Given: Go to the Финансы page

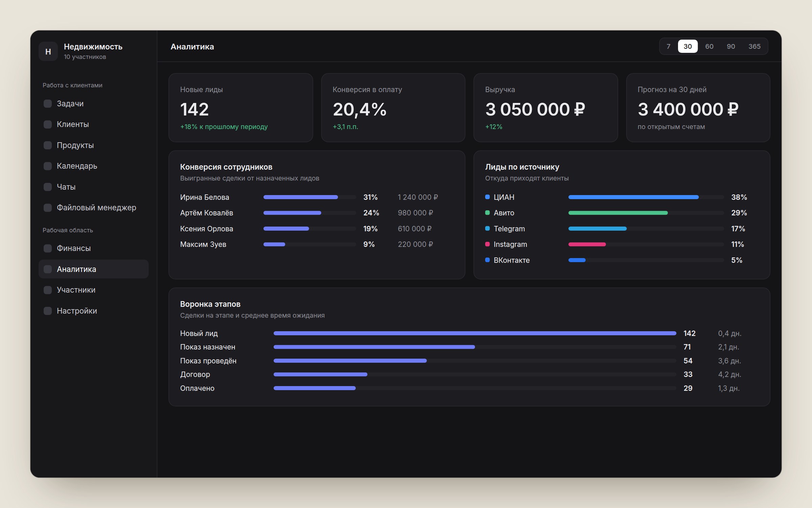Looking at the screenshot, I should click(93, 248).
